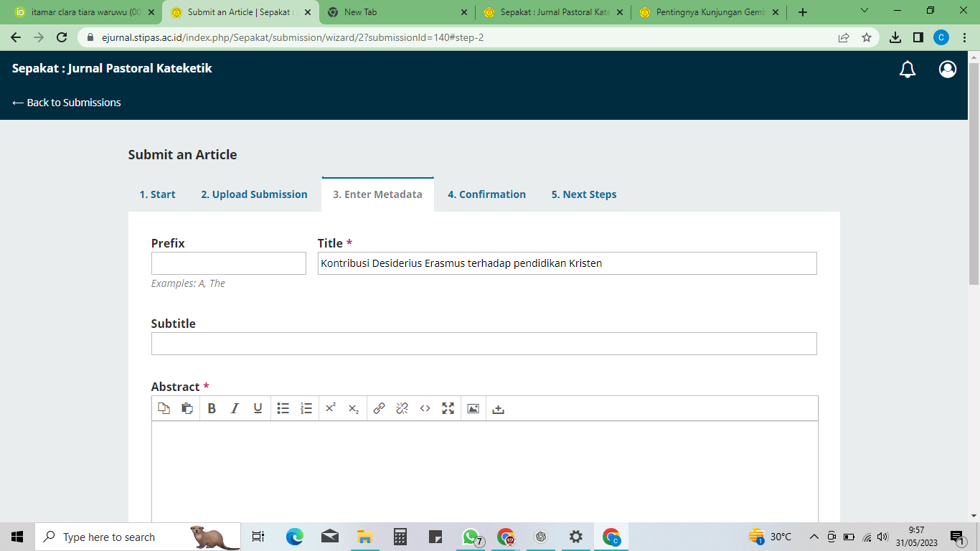Apply italic formatting in Abstract editor
This screenshot has height=551, width=980.
[x=235, y=408]
